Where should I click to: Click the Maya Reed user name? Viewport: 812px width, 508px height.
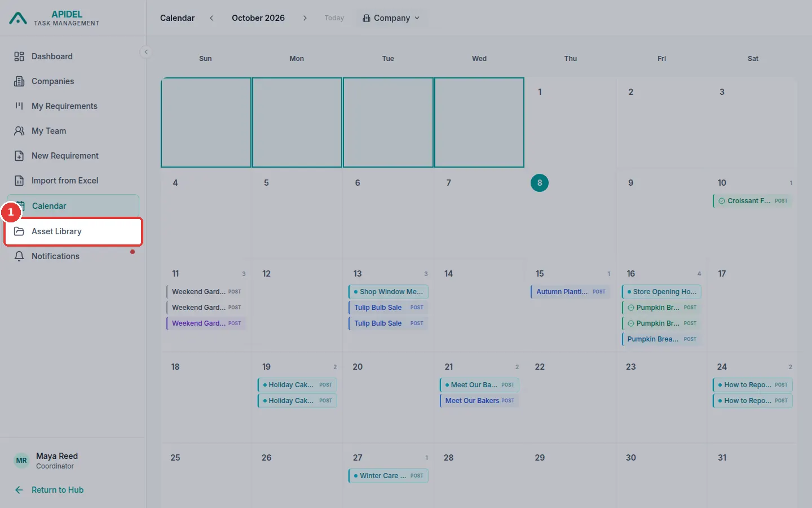(57, 456)
